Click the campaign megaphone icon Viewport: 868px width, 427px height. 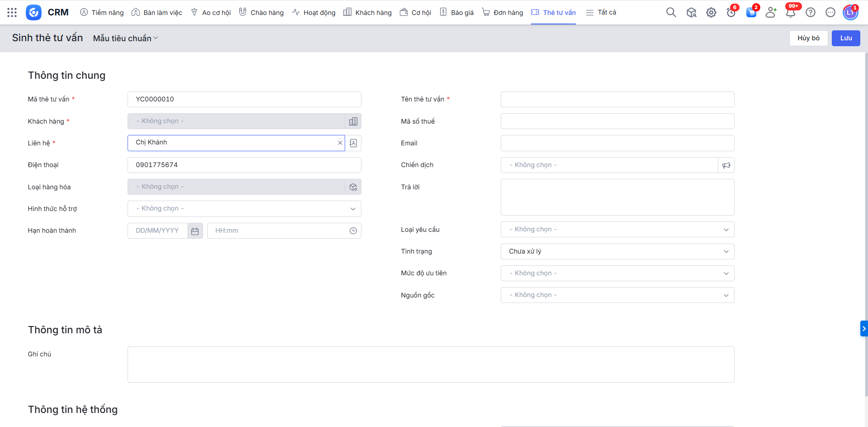tap(726, 165)
